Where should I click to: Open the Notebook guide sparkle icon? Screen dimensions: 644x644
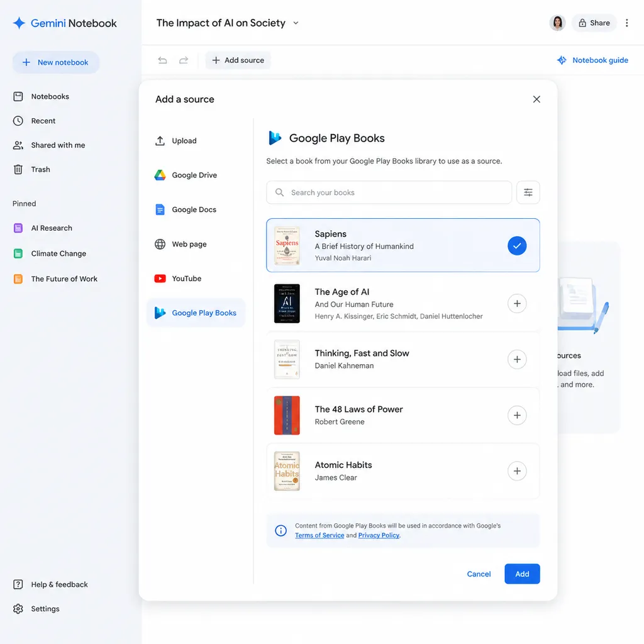point(562,60)
